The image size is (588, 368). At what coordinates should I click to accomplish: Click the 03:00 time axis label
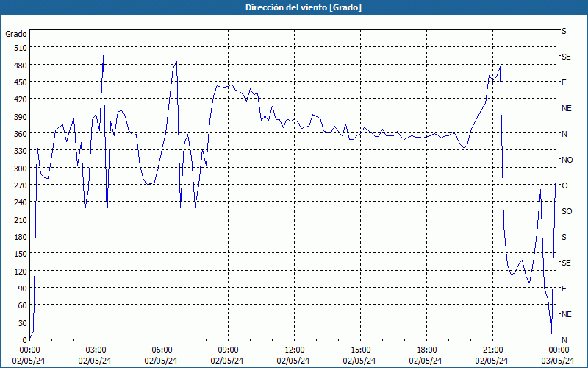point(96,350)
